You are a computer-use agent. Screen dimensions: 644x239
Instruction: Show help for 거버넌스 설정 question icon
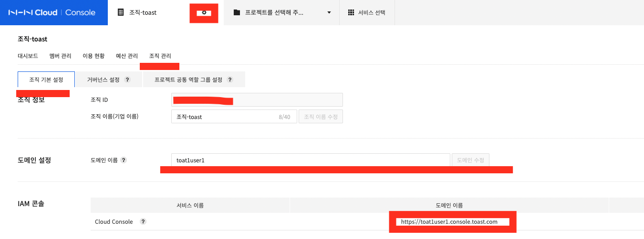pyautogui.click(x=127, y=80)
